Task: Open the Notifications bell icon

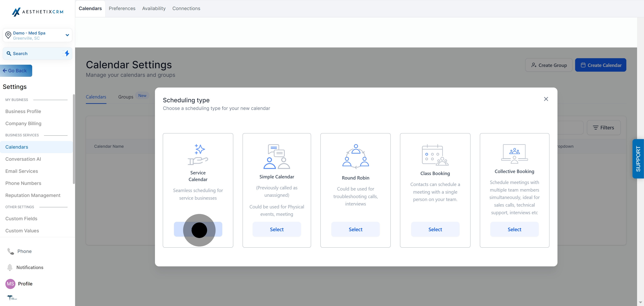Action: click(x=10, y=267)
